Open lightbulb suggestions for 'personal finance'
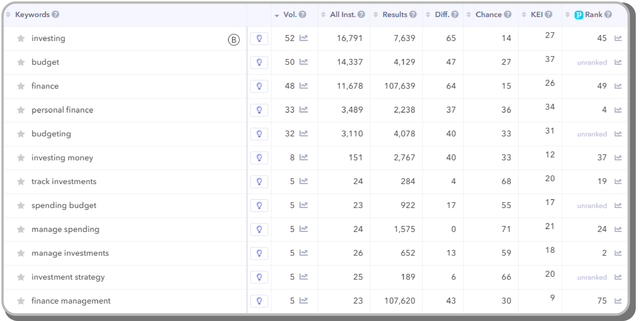 pos(259,110)
